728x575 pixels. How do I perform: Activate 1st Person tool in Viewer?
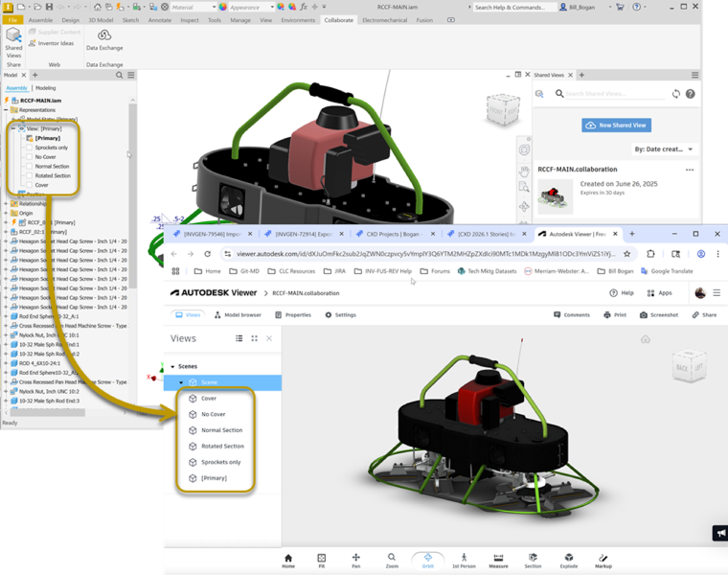coord(464,561)
